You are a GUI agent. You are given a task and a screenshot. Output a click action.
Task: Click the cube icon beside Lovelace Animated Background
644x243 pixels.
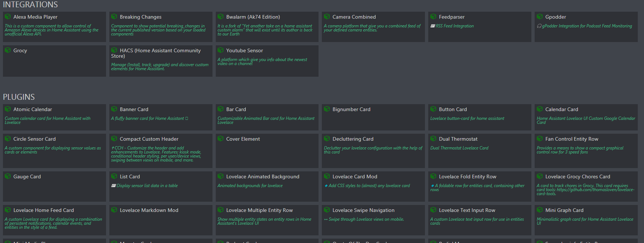tap(221, 176)
